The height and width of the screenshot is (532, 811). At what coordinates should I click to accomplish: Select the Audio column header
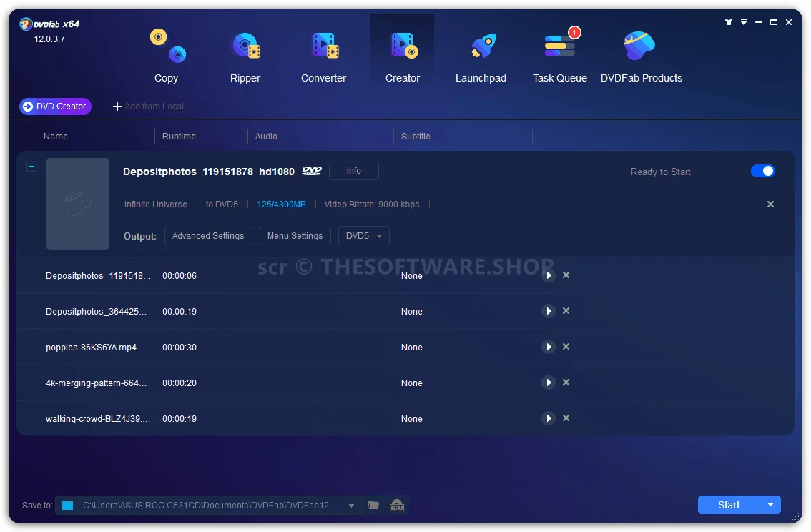266,137
